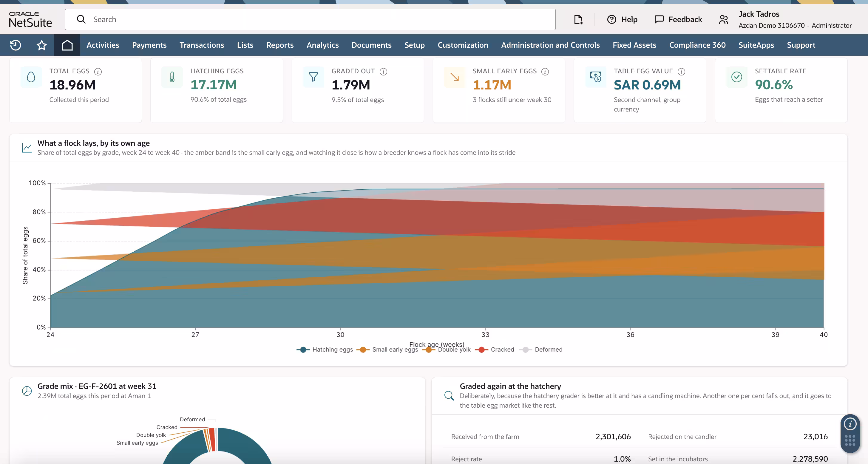Click the magnifier icon beside Graded again title
868x464 pixels.
pos(449,396)
